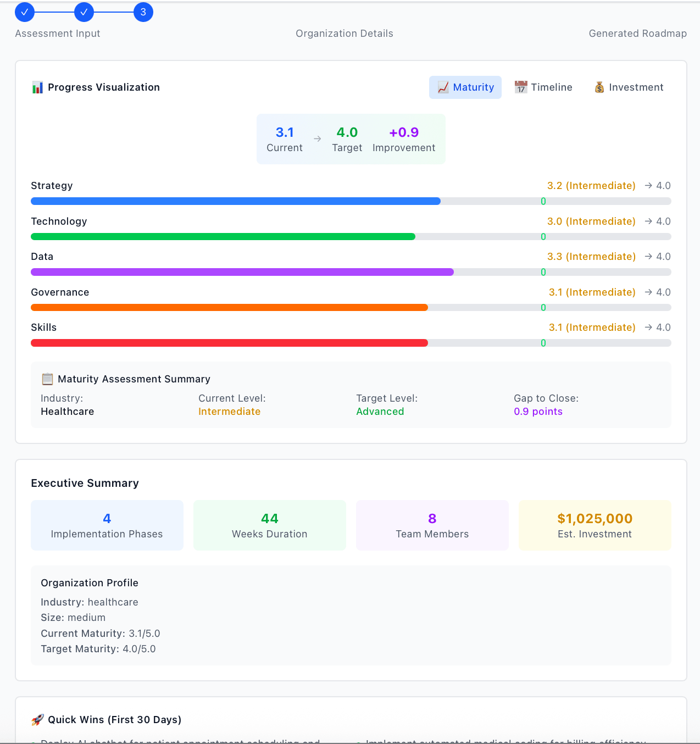Click the clipboard icon beside Maturity Assessment Summary
Viewport: 700px width, 744px height.
coord(47,379)
